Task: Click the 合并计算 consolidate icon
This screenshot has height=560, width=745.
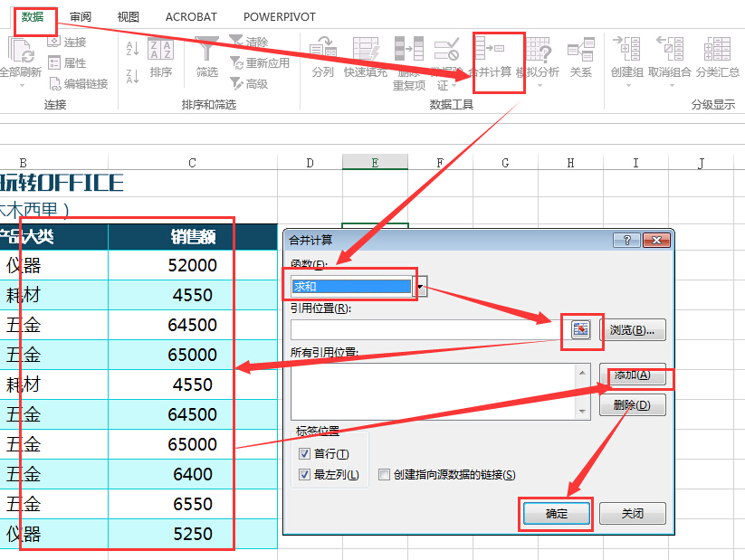Action: tap(490, 49)
